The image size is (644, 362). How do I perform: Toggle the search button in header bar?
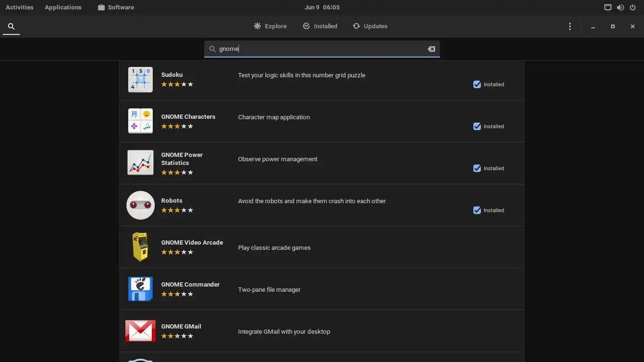tap(11, 26)
